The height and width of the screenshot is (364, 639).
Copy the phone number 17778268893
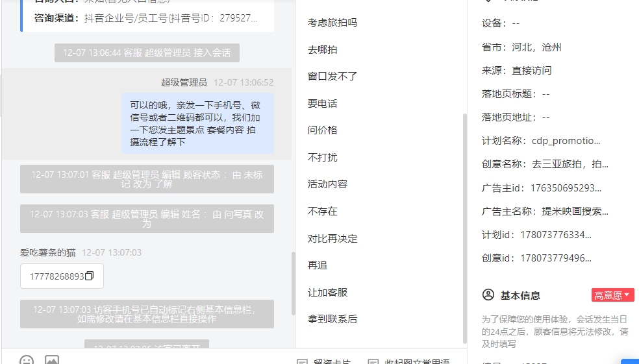pyautogui.click(x=89, y=276)
